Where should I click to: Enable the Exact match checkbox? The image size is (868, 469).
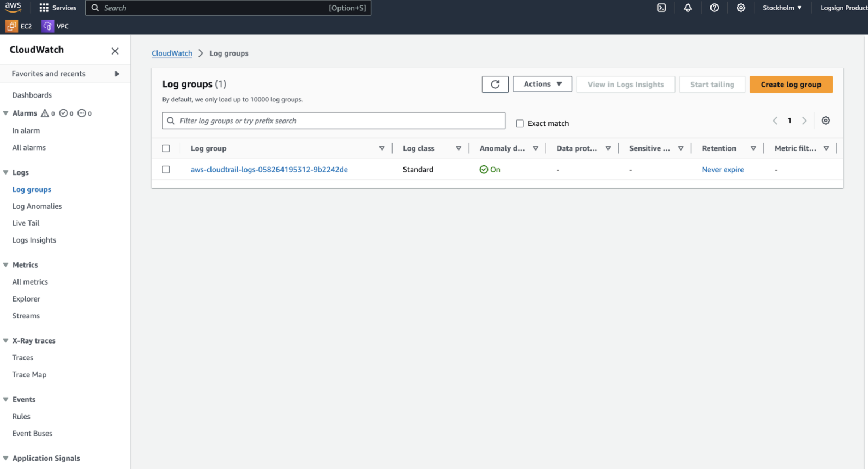520,123
